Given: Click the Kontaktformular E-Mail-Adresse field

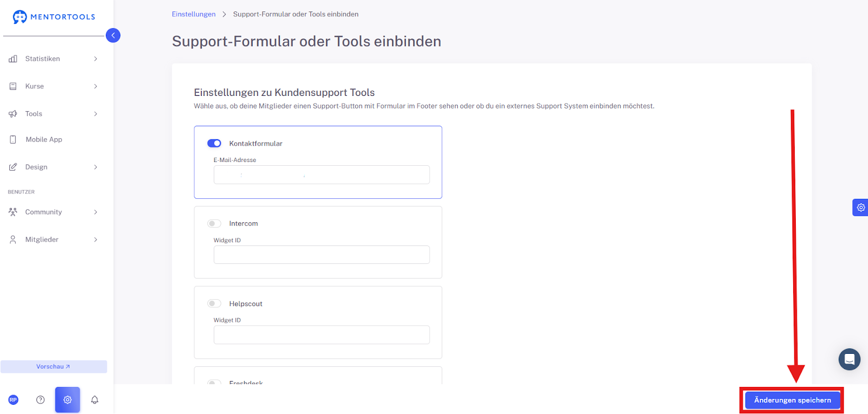Looking at the screenshot, I should [322, 175].
